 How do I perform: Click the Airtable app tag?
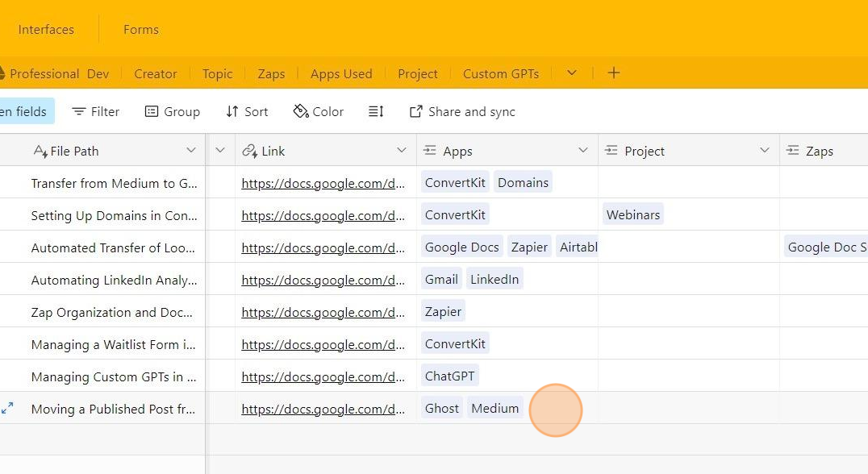coord(577,247)
